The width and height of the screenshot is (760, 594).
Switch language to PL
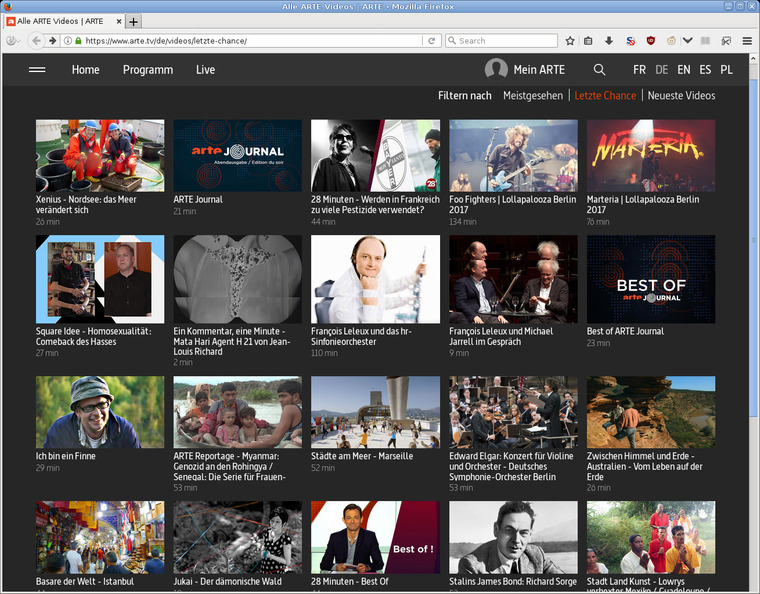pos(726,70)
